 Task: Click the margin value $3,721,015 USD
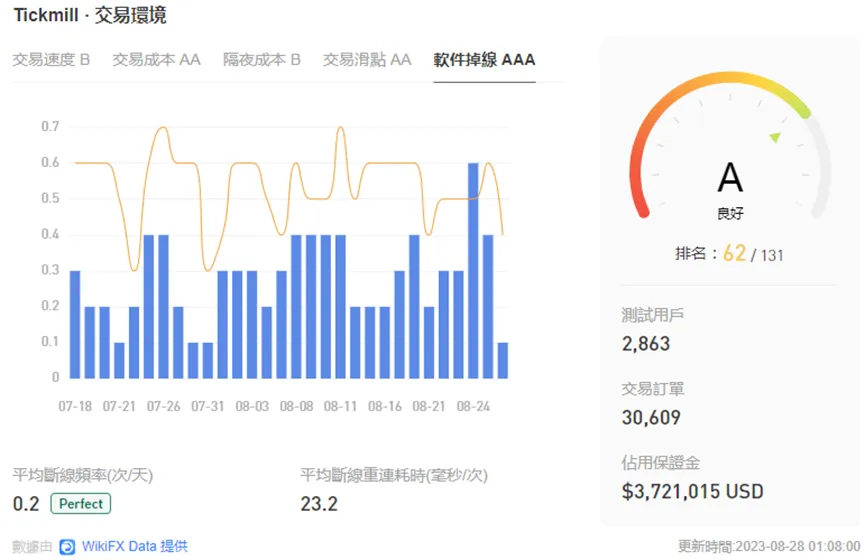pos(692,491)
